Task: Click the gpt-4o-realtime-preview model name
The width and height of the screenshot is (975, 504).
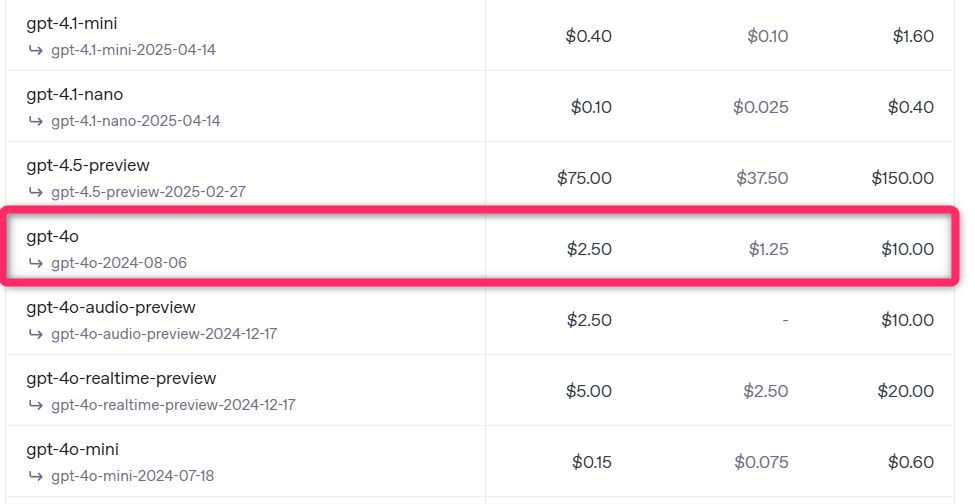Action: (x=121, y=378)
